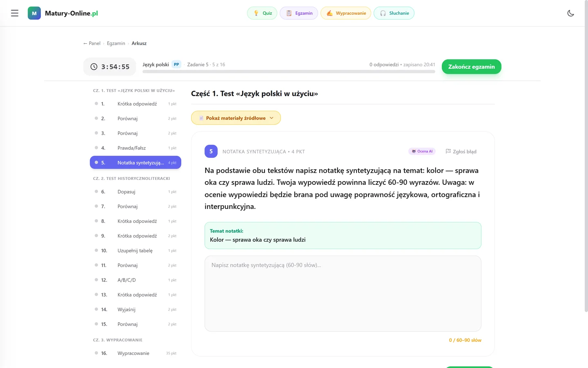
Task: Open task 4 Prawda/Fałsz
Action: 136,148
